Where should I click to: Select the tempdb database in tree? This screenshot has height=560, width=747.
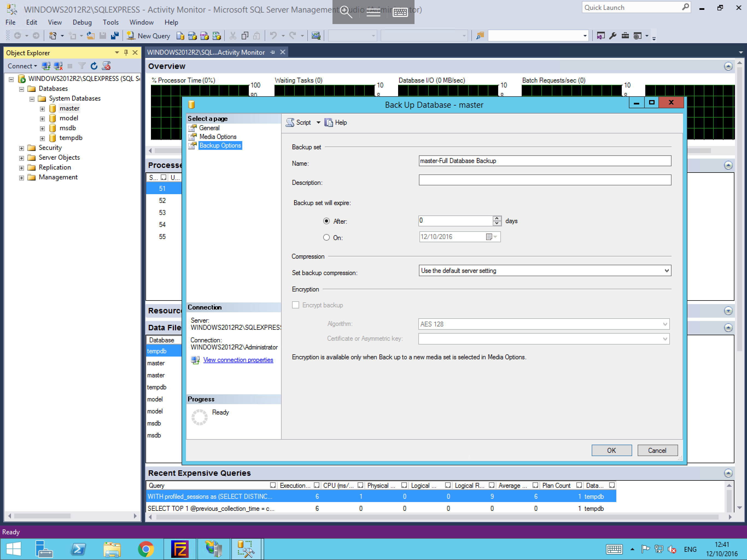tap(71, 138)
